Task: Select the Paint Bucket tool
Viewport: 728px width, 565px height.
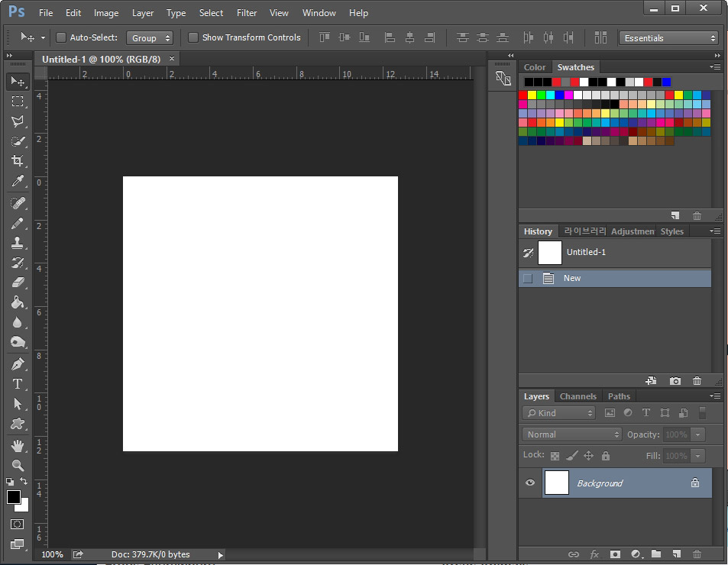Action: click(x=18, y=302)
